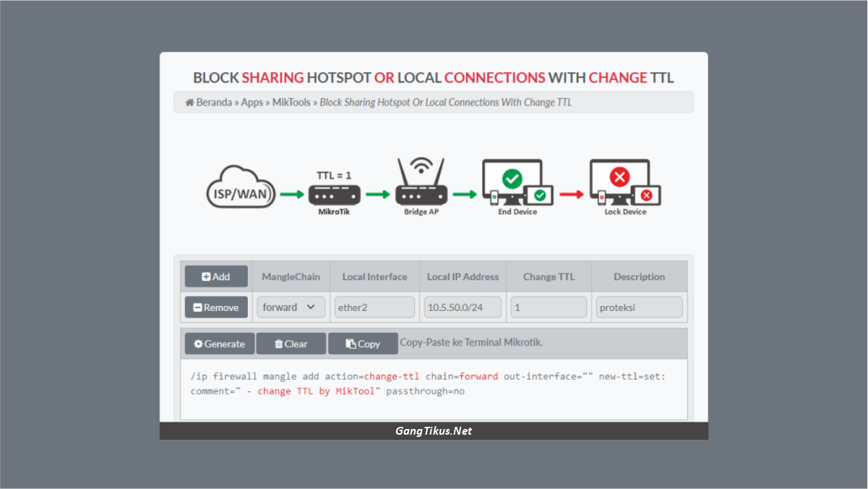868x489 pixels.
Task: Click the plus icon on the Add button
Action: tap(206, 276)
